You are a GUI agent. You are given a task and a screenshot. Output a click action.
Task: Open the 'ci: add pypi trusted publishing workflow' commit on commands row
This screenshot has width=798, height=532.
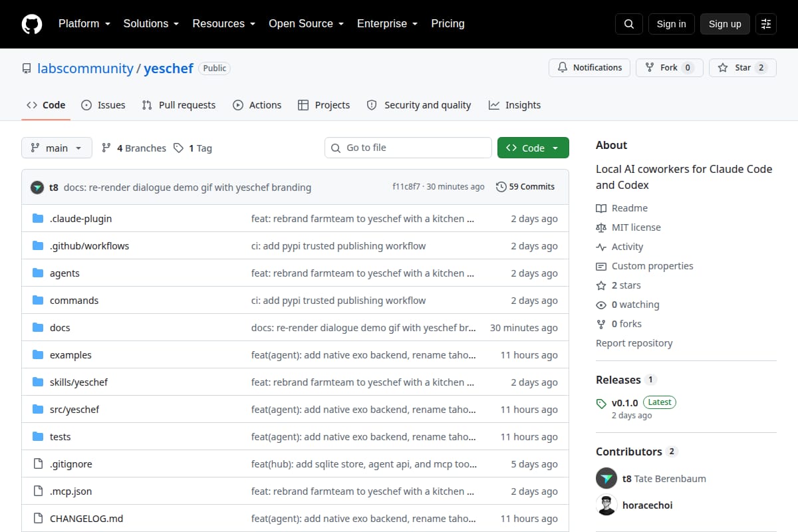coord(338,301)
